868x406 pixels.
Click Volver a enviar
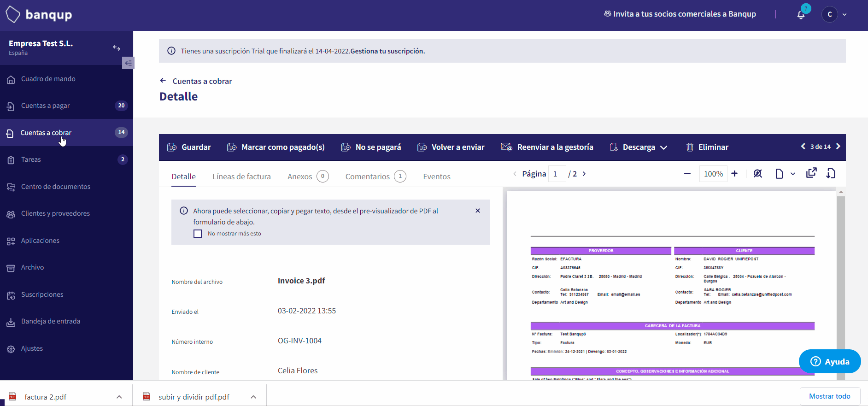click(451, 147)
